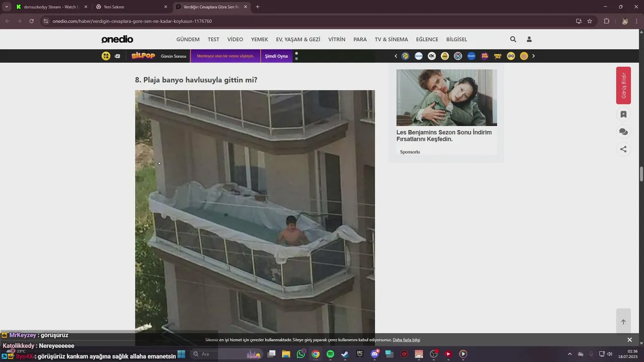Click the bookmark icon on right sidebar
This screenshot has height=362, width=644.
click(623, 115)
